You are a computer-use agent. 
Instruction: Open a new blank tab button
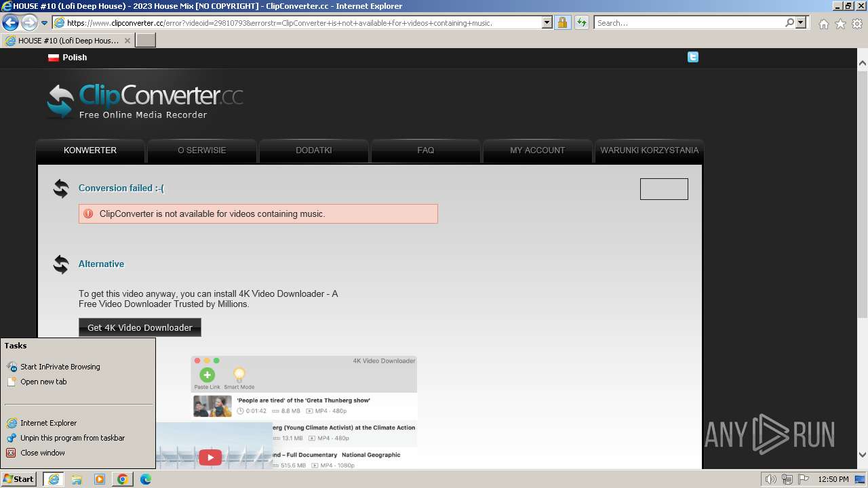pyautogui.click(x=146, y=41)
